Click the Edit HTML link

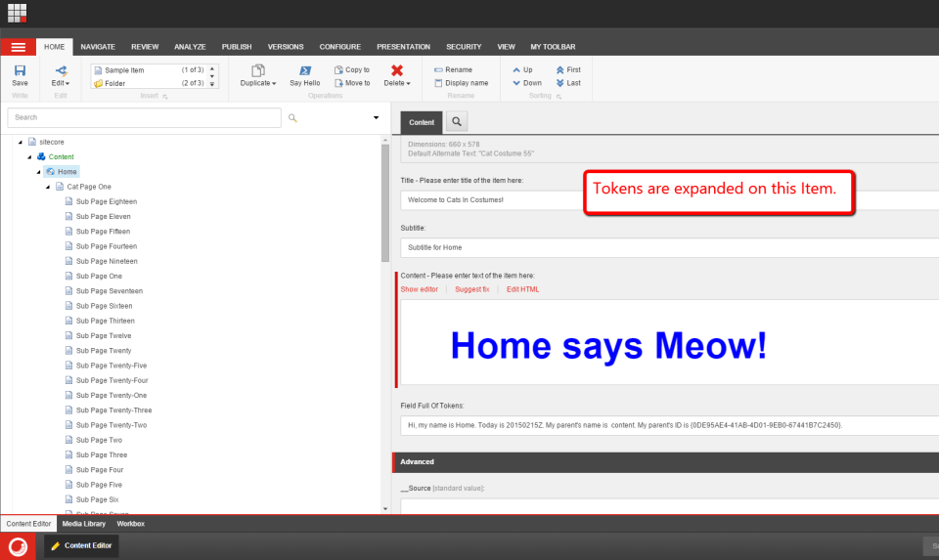(522, 289)
